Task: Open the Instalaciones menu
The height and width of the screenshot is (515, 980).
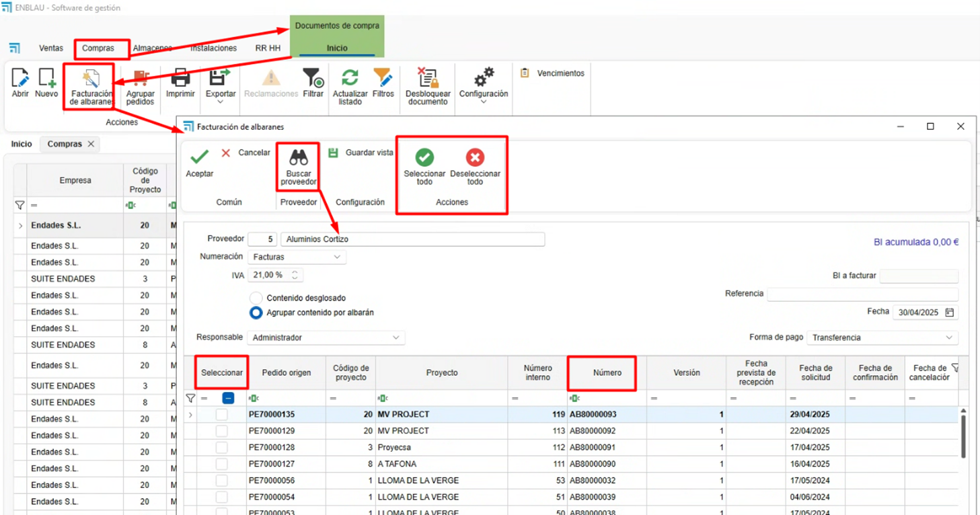Action: point(213,48)
